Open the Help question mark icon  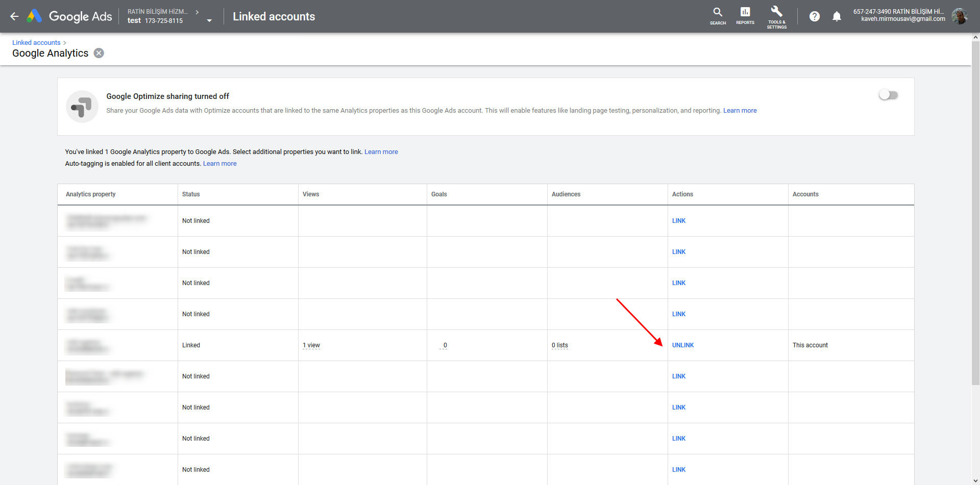pyautogui.click(x=815, y=16)
